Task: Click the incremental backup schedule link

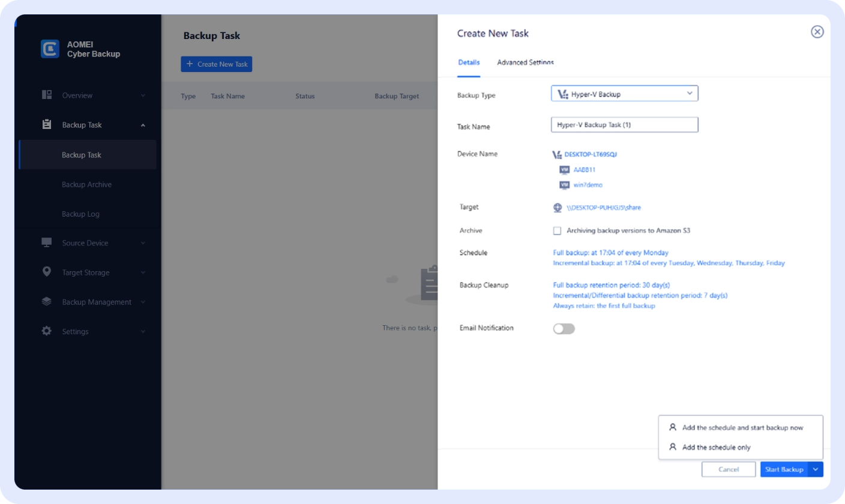Action: 669,263
